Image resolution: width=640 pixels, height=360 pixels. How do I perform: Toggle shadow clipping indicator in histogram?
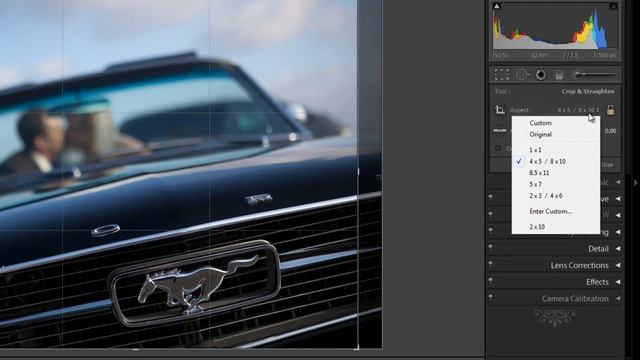point(497,6)
